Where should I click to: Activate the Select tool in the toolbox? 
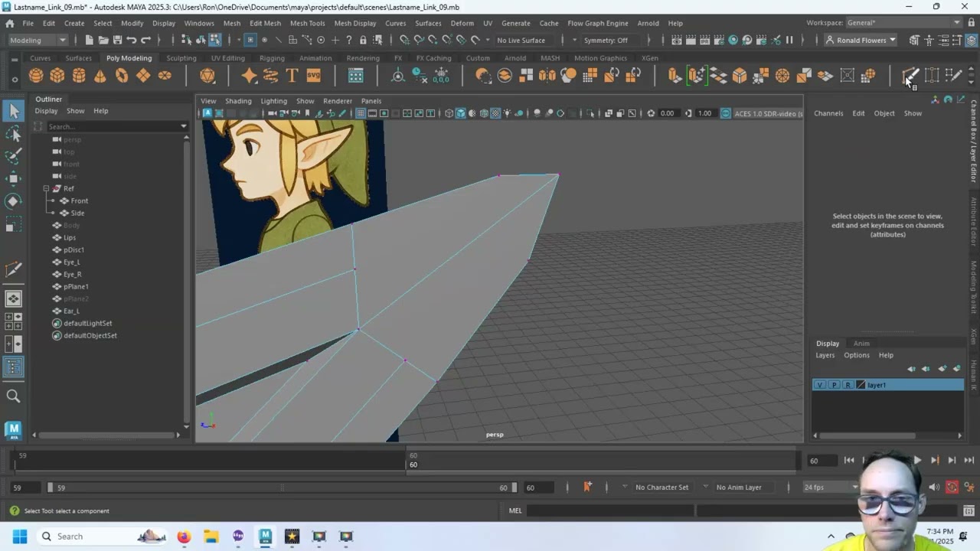pyautogui.click(x=13, y=112)
